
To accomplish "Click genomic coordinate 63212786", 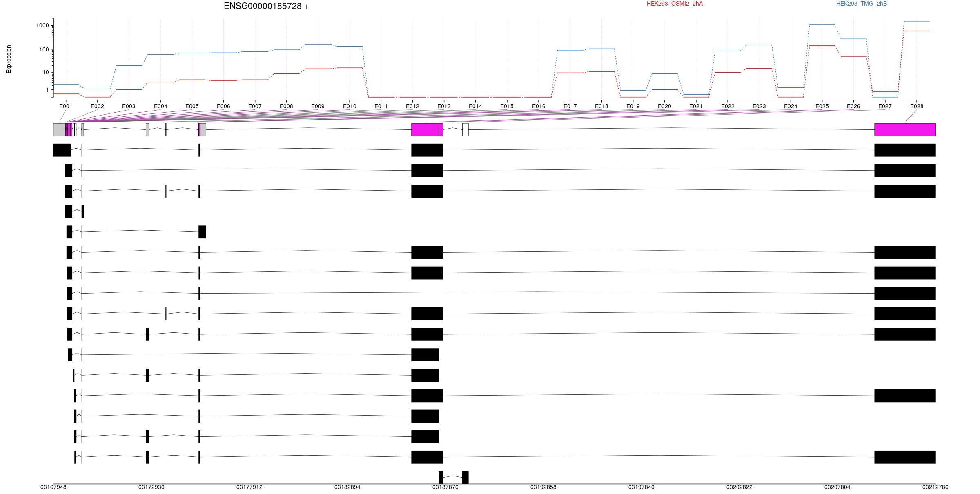I will [935, 487].
